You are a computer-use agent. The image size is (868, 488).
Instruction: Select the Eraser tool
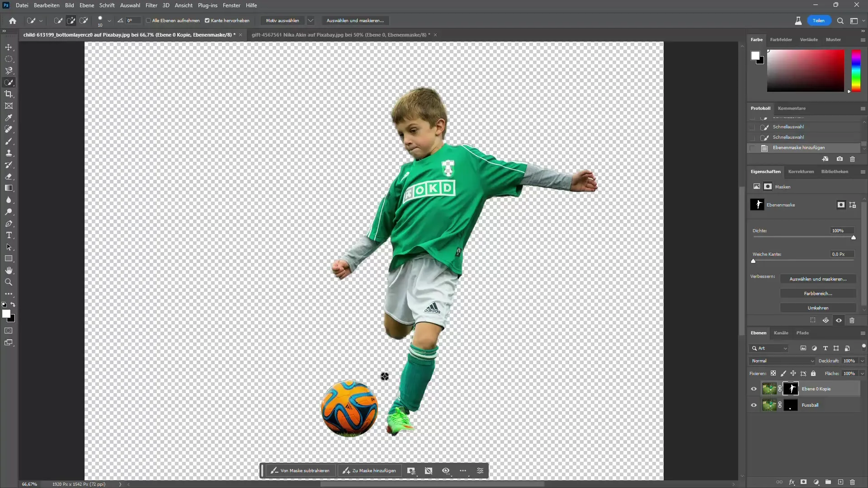[x=9, y=177]
